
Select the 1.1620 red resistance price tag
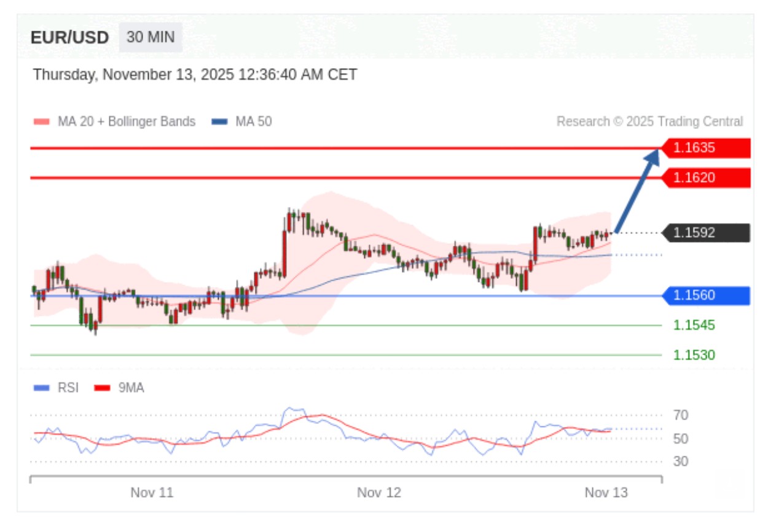coord(707,178)
